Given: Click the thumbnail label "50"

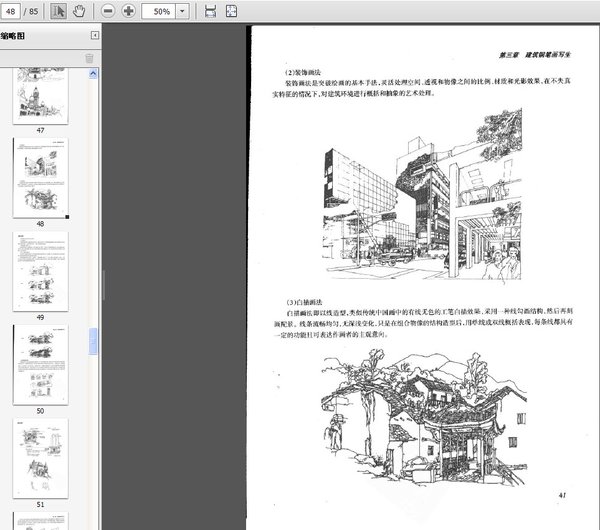Looking at the screenshot, I should click(x=40, y=411).
